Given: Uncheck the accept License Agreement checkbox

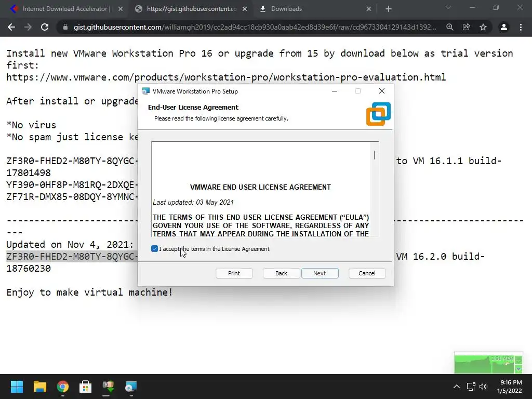Looking at the screenshot, I should click(154, 249).
